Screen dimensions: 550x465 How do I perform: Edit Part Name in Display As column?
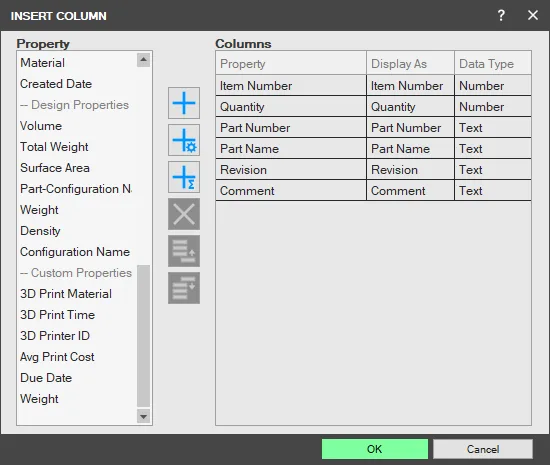point(410,149)
